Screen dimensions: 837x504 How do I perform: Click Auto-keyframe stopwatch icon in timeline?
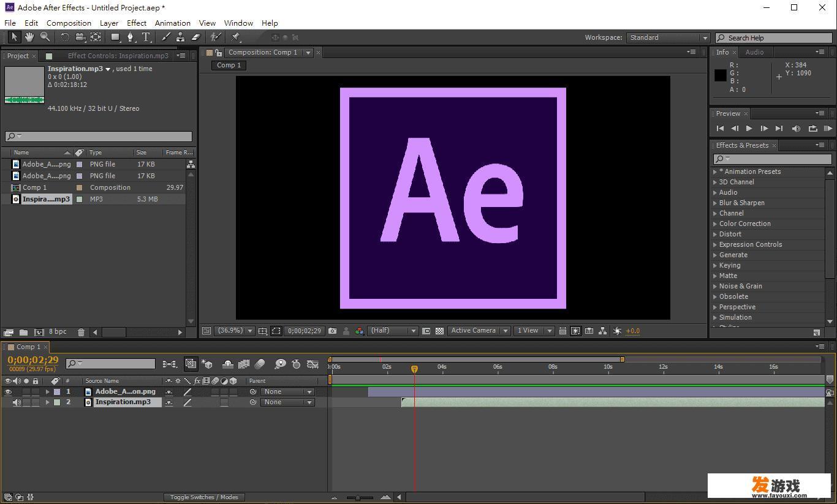click(296, 364)
